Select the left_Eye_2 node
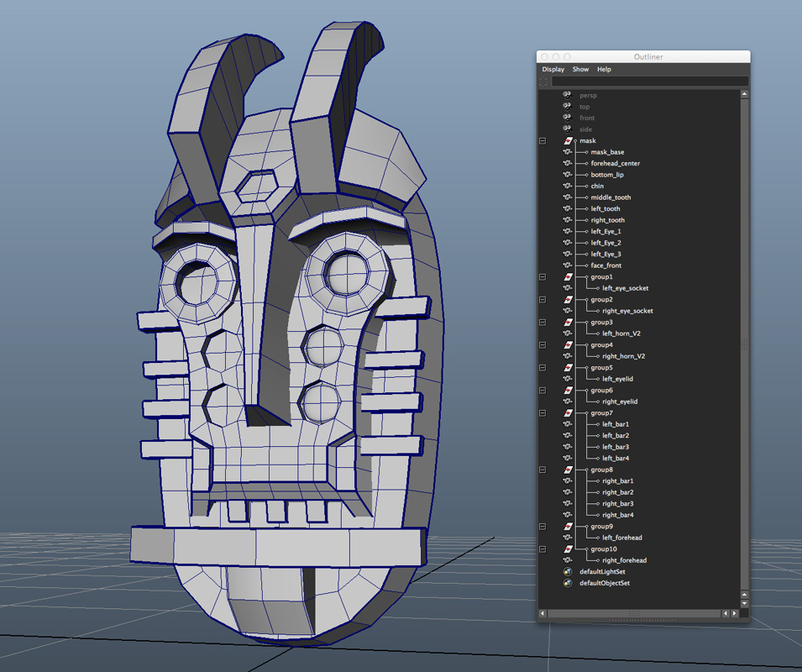Viewport: 802px width, 672px height. pyautogui.click(x=605, y=243)
